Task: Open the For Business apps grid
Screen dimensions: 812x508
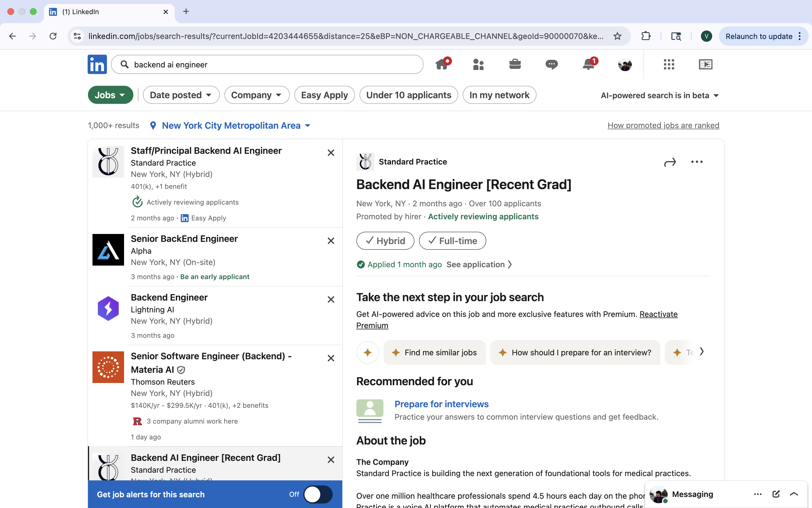Action: (669, 64)
